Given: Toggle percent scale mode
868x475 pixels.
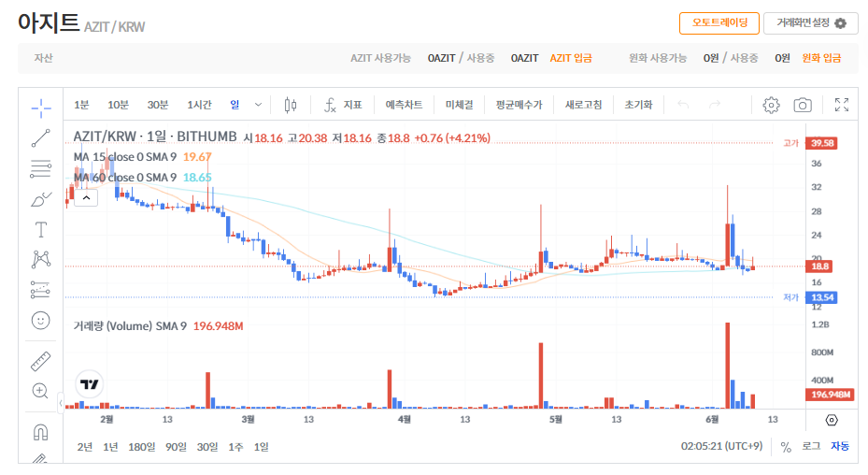Looking at the screenshot, I should [x=786, y=447].
